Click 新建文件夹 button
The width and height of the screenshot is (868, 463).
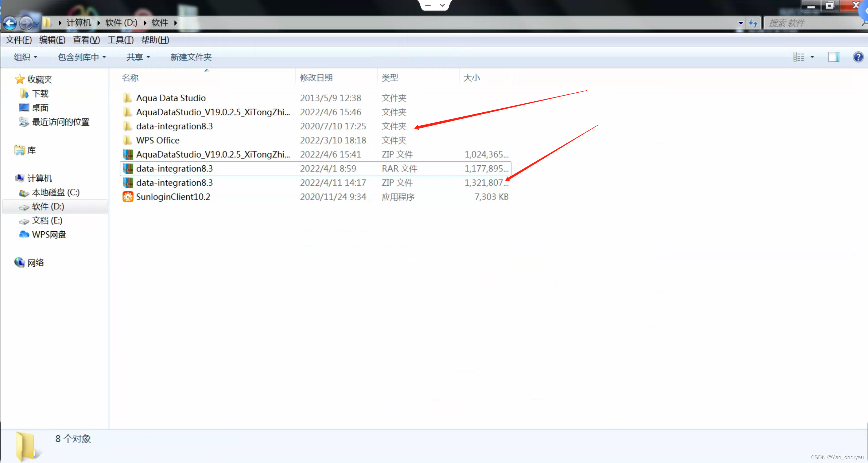pyautogui.click(x=191, y=57)
